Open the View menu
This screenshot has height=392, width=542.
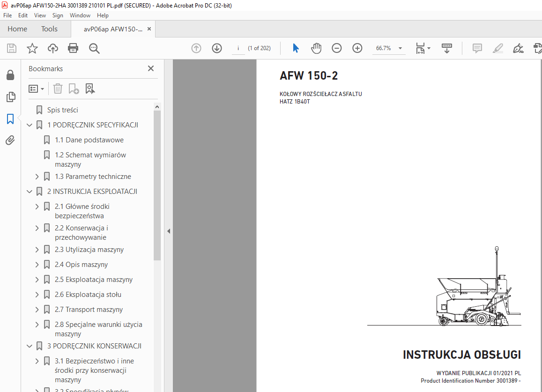[40, 15]
